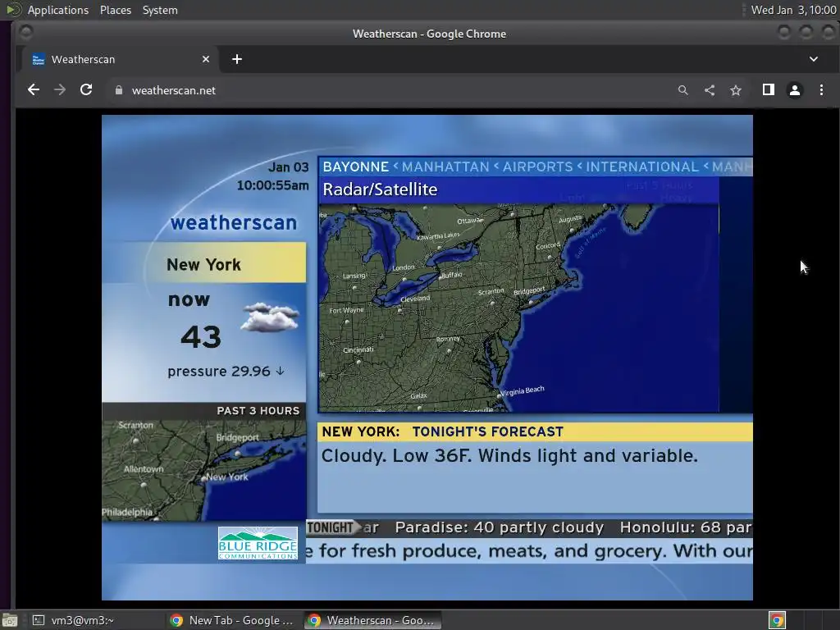
Task: Select the Weatherscan browser tab
Action: pyautogui.click(x=121, y=59)
